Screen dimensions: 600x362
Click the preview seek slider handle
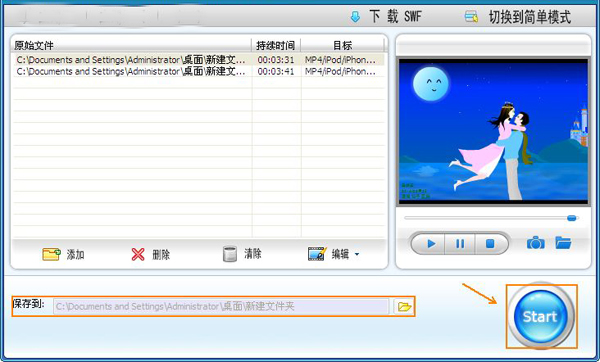point(572,218)
